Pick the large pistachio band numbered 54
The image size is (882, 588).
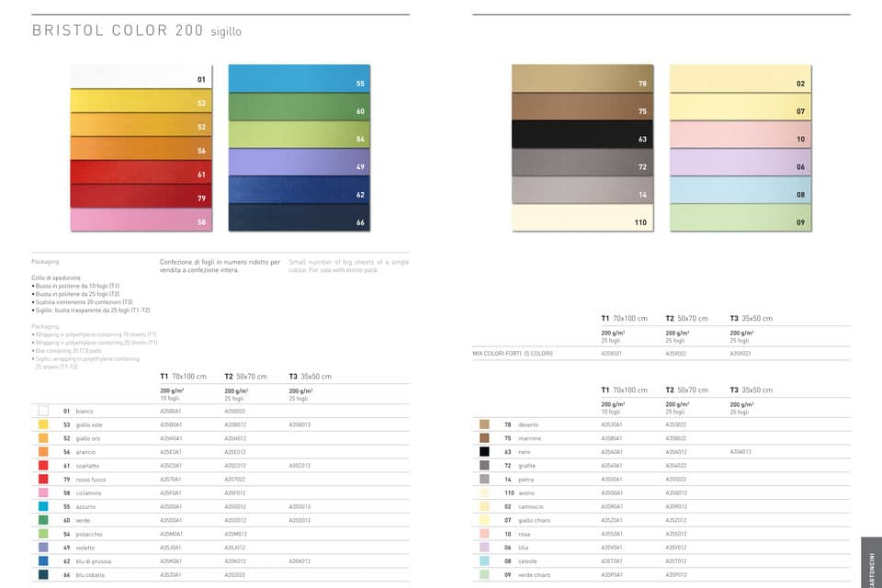pyautogui.click(x=300, y=134)
